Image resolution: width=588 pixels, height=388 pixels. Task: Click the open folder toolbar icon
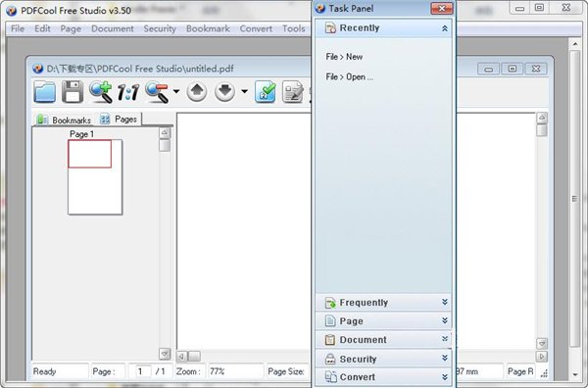pos(45,92)
